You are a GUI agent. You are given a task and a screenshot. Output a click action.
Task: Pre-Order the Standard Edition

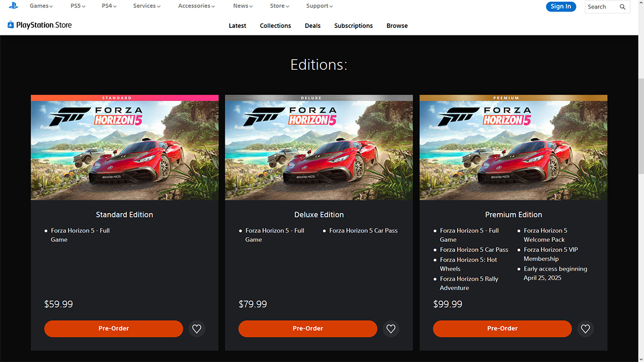(114, 329)
